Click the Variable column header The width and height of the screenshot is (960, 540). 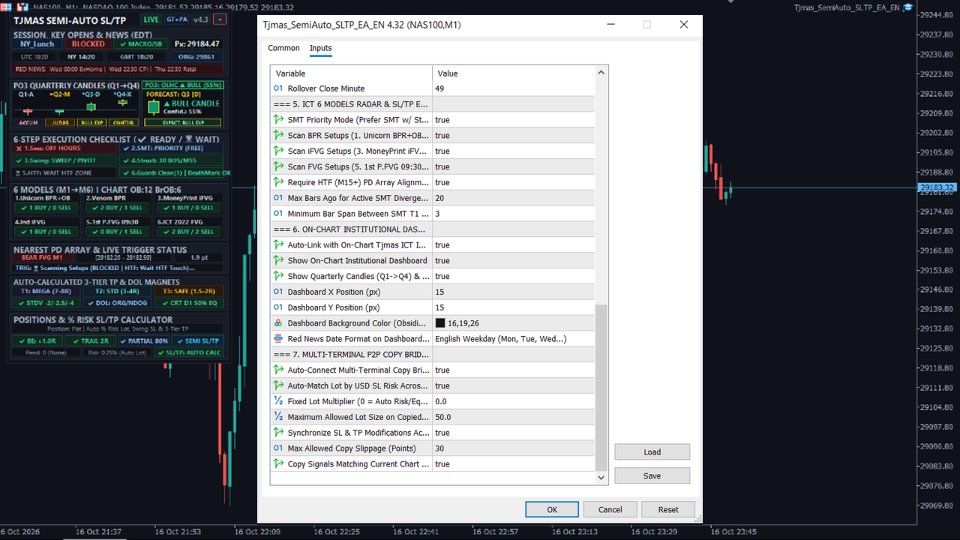pos(351,73)
